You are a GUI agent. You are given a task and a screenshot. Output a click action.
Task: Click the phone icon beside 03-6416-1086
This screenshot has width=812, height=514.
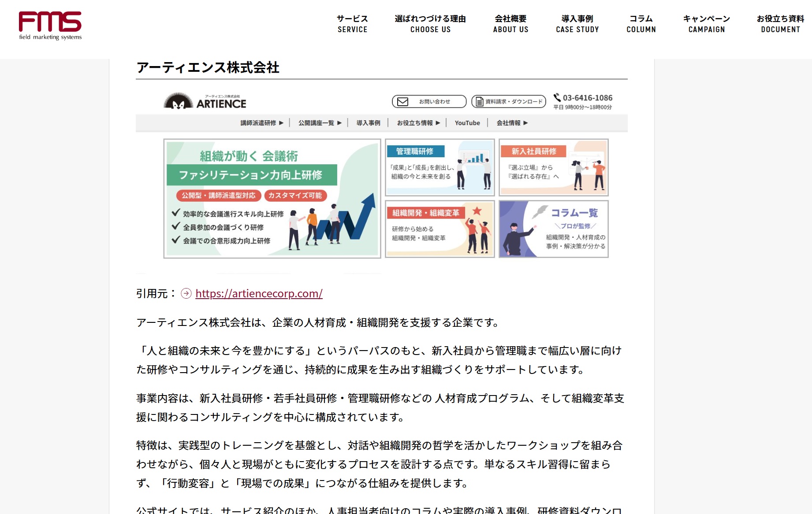pos(557,97)
